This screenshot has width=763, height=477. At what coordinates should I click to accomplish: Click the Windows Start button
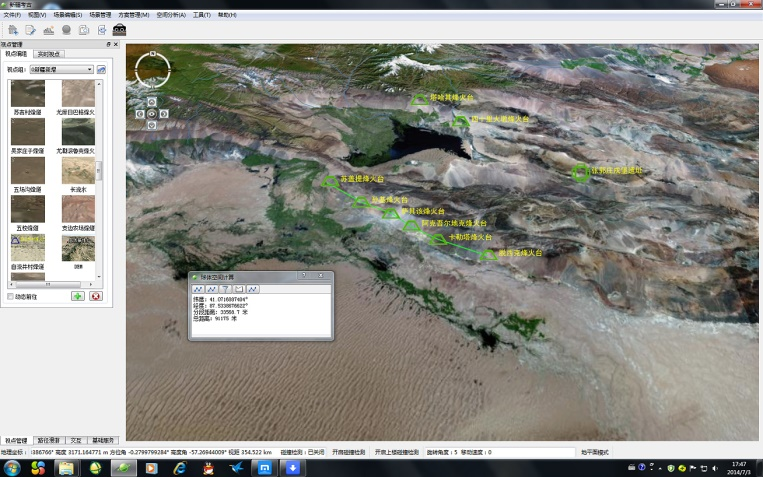pyautogui.click(x=11, y=467)
